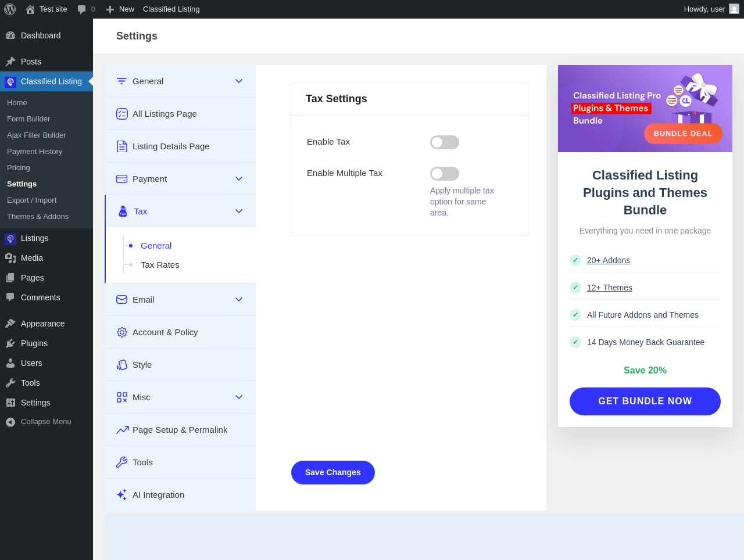Viewport: 744px width, 560px height.
Task: Open Ajax Filter Builder submenu item
Action: point(37,135)
